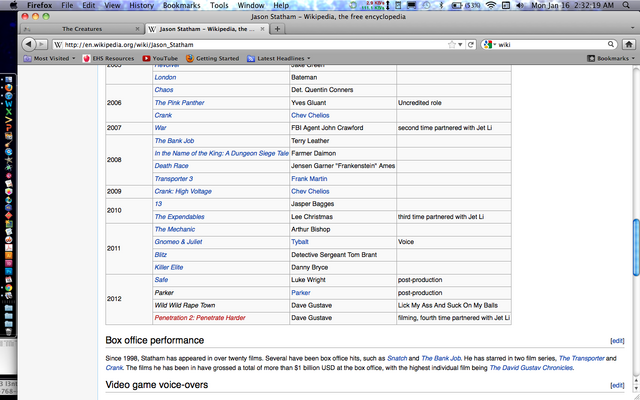Click the search magnifier in the search box
640x400 pixels.
click(611, 44)
